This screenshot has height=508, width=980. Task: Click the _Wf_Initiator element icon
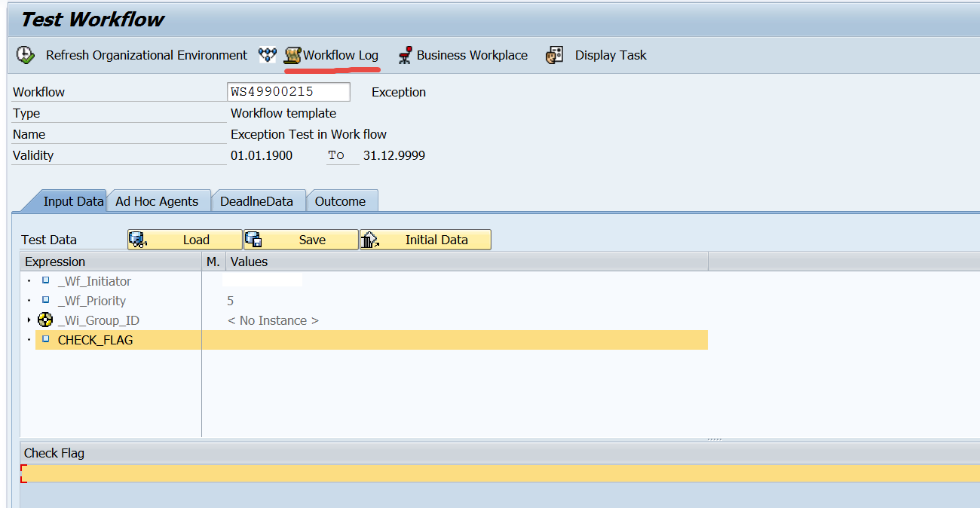[x=45, y=280]
